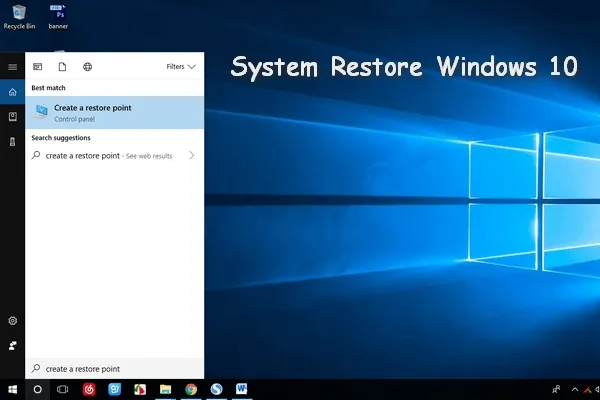The image size is (600, 400).
Task: Filter search results by Web globe icon
Action: tap(88, 67)
